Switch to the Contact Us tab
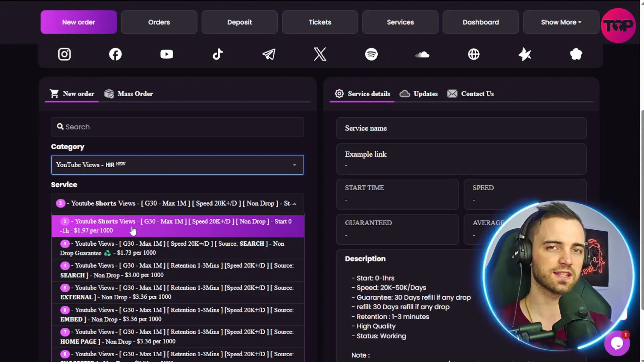The image size is (644, 362). click(x=470, y=94)
